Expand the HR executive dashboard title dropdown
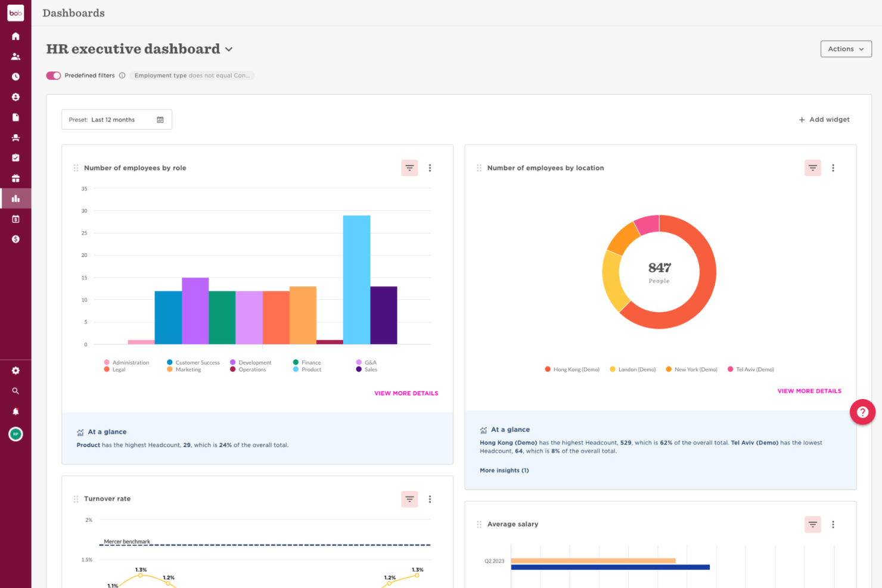Viewport: 882px width, 588px height. point(229,49)
